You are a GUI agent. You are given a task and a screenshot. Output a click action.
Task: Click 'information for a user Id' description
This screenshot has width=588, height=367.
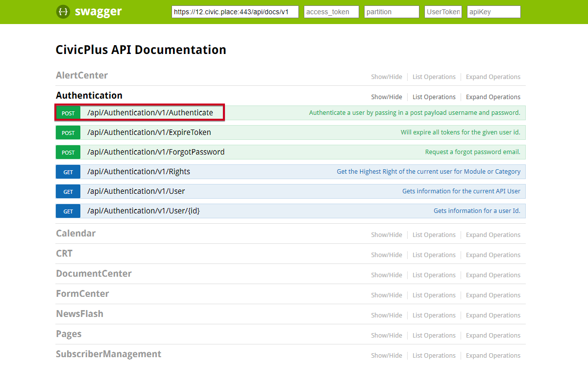(x=477, y=211)
